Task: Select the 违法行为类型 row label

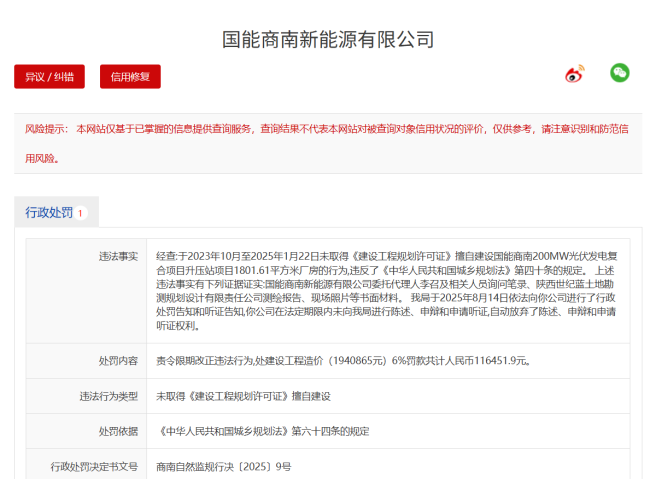Action: pyautogui.click(x=109, y=396)
